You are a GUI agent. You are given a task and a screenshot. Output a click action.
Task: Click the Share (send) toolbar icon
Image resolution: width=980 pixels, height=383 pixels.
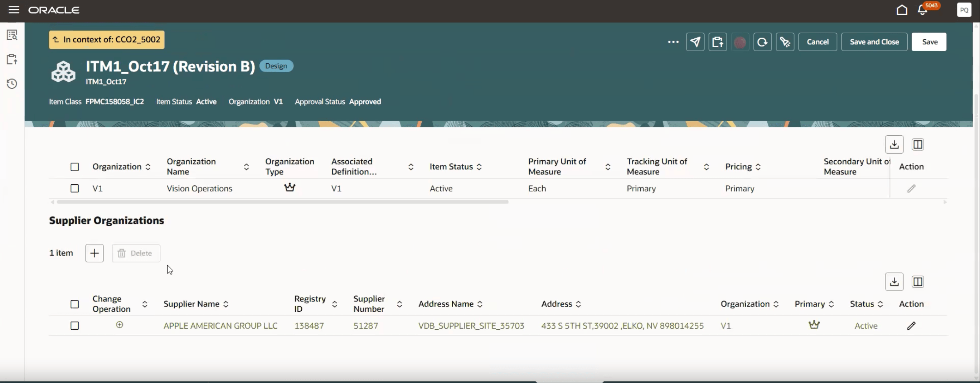[x=695, y=42]
